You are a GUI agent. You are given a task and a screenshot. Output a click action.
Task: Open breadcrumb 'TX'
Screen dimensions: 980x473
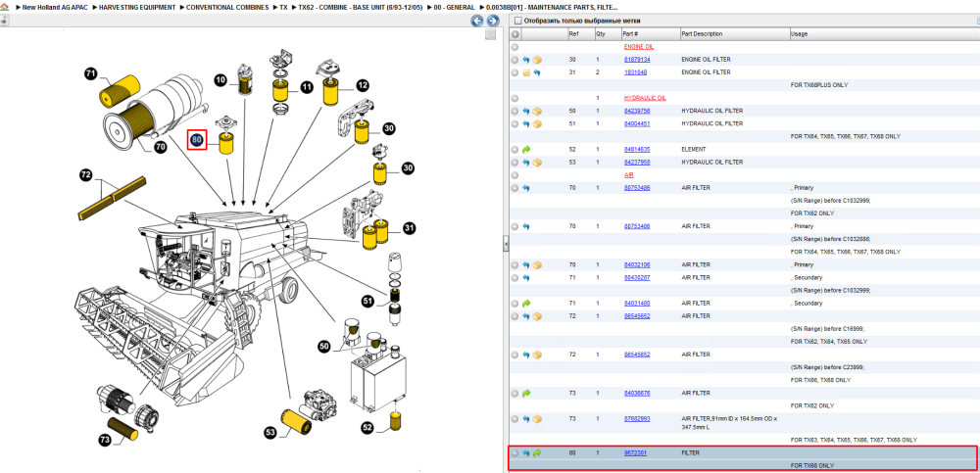284,8
